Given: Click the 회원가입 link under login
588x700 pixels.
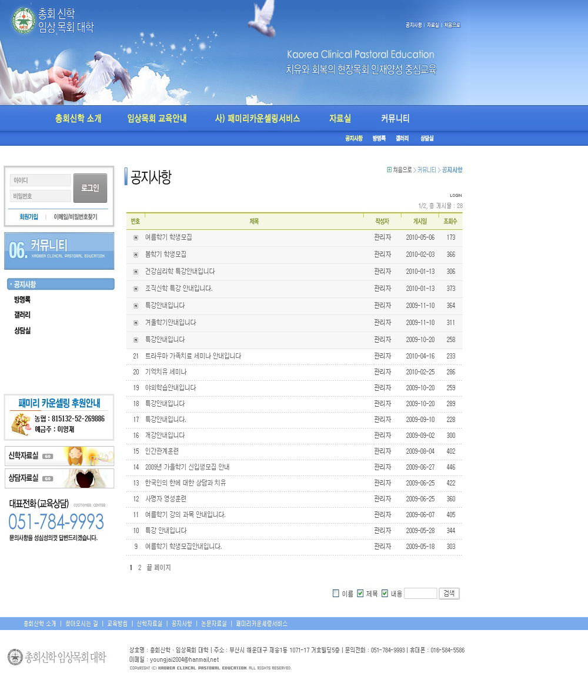Looking at the screenshot, I should (29, 217).
